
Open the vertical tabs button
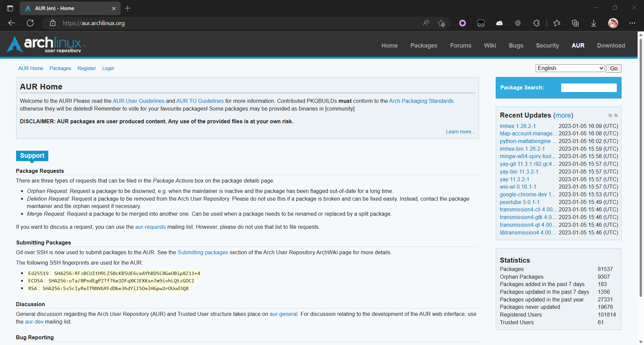[10, 8]
